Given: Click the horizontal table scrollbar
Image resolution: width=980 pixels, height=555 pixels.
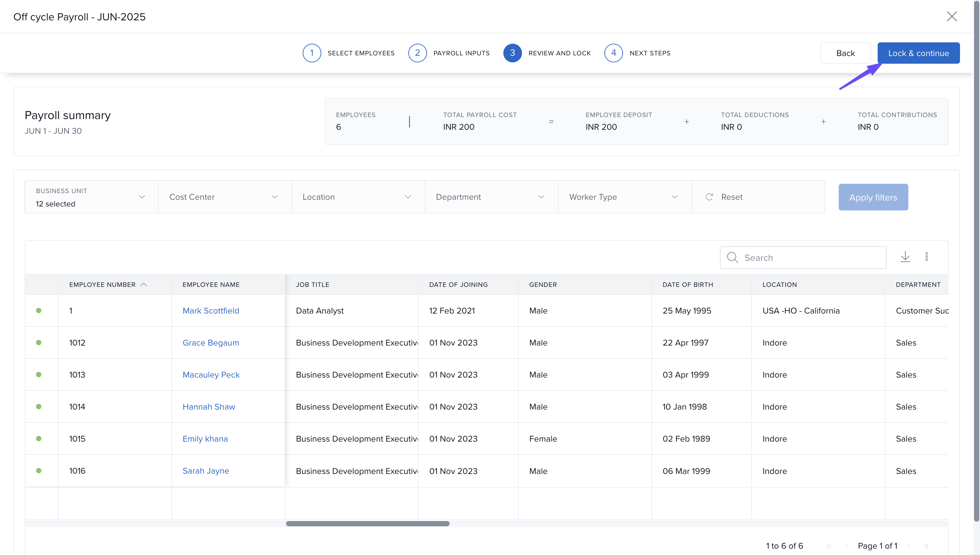Looking at the screenshot, I should [368, 523].
